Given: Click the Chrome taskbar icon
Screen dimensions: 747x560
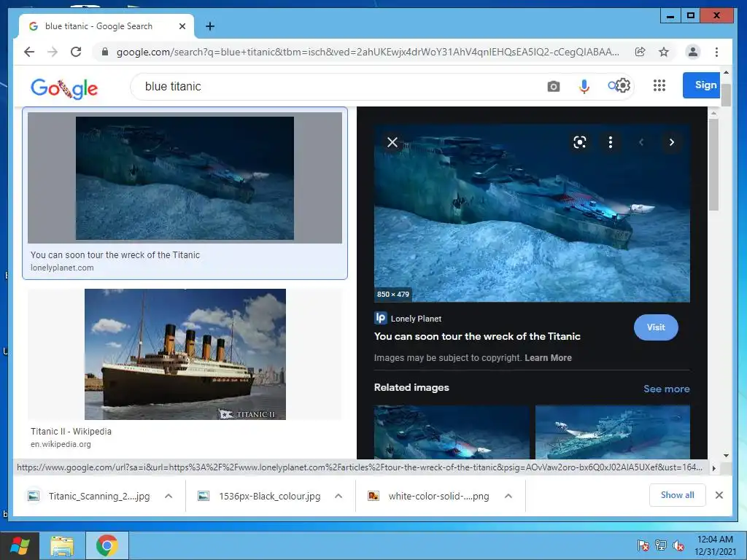Looking at the screenshot, I should point(107,545).
